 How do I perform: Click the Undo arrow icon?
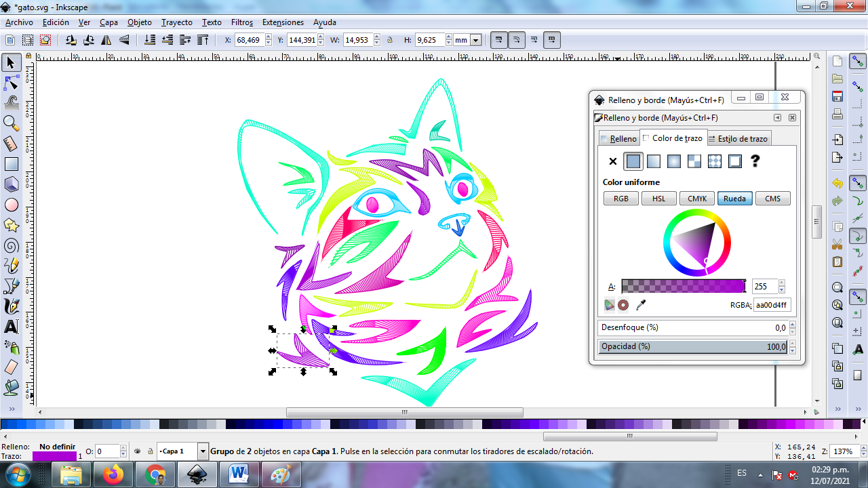[837, 184]
